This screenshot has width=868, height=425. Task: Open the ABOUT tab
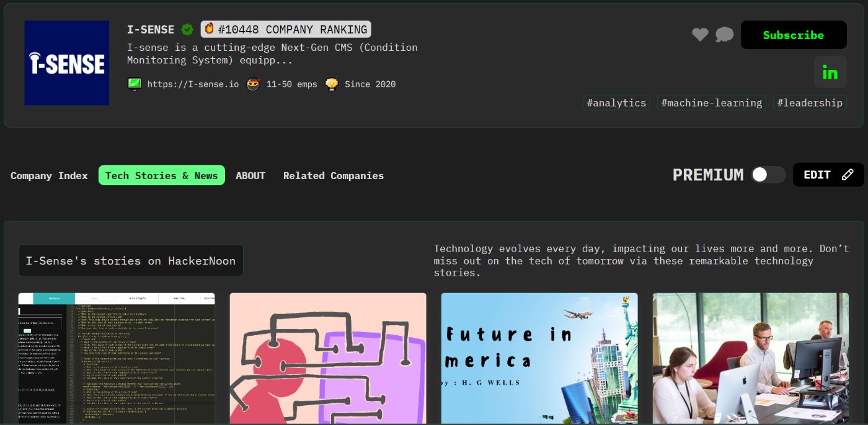[x=250, y=175]
